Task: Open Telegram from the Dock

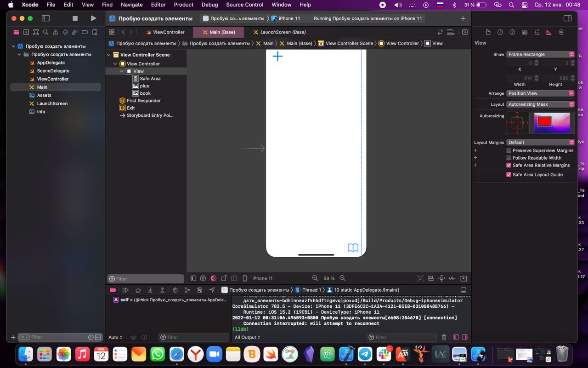Action: (x=365, y=354)
